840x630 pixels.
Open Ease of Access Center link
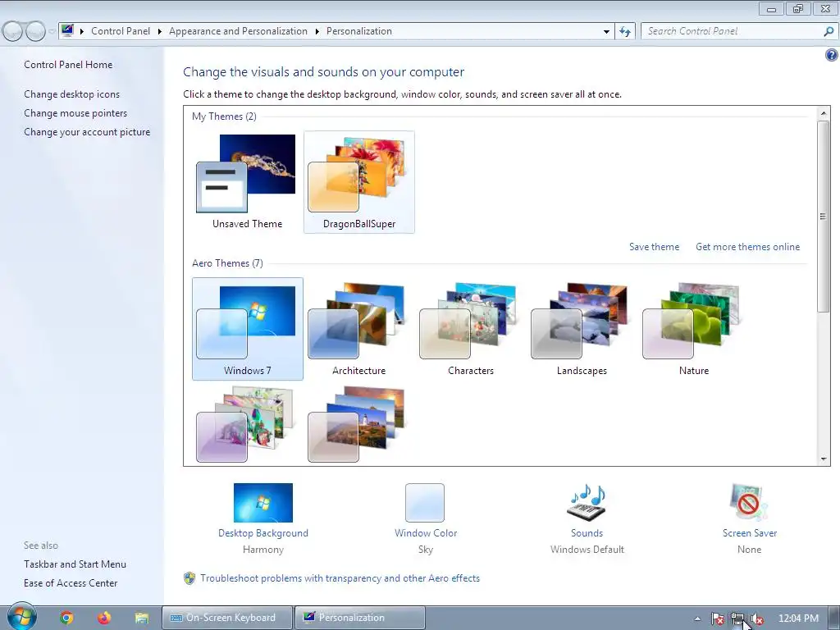pos(71,583)
